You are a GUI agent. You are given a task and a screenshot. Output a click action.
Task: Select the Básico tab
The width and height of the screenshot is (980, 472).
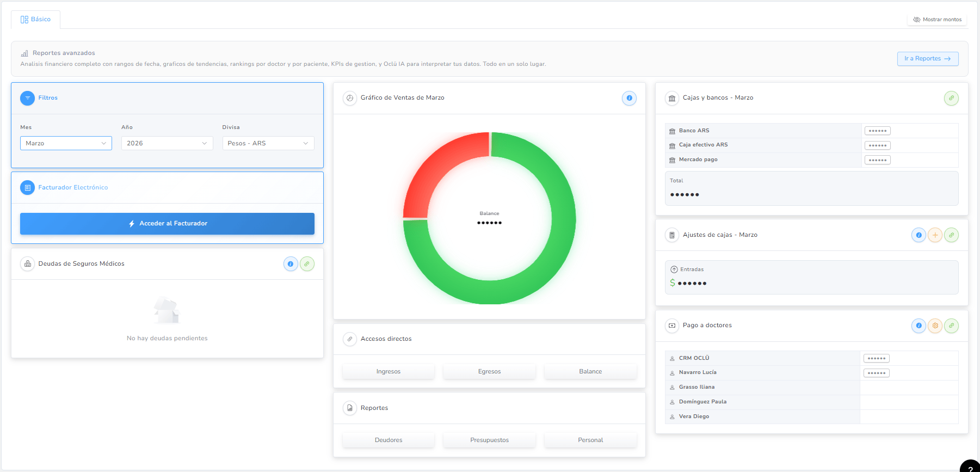[35, 20]
